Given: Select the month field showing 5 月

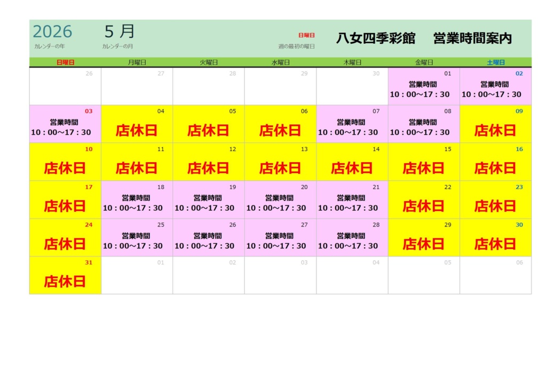Looking at the screenshot, I should [x=120, y=31].
